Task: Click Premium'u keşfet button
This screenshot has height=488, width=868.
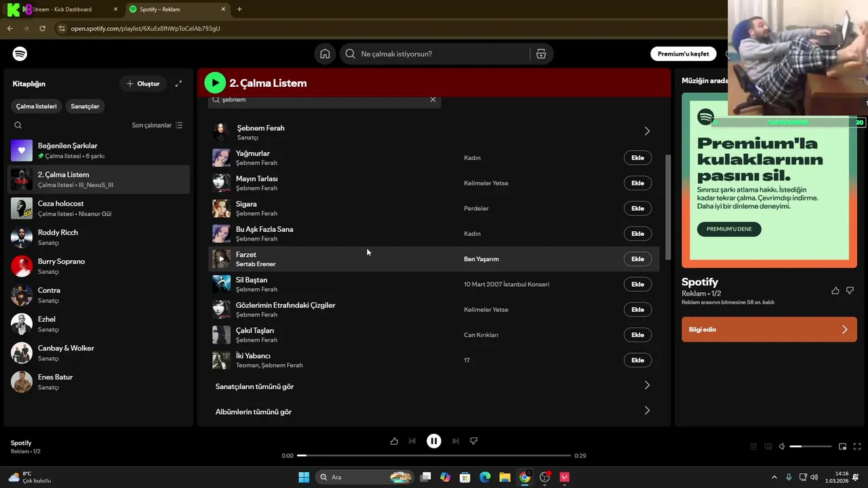Action: pos(683,54)
